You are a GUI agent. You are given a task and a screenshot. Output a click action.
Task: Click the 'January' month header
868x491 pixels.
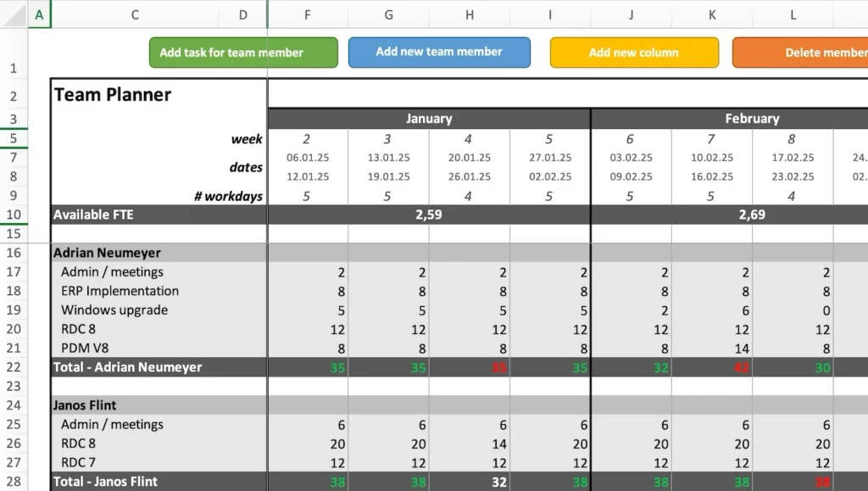[429, 119]
